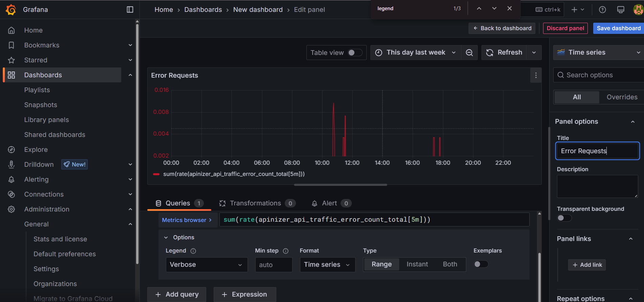Screen dimensions: 644x302
Task: Open the Time series visualization picker
Action: coord(598,53)
